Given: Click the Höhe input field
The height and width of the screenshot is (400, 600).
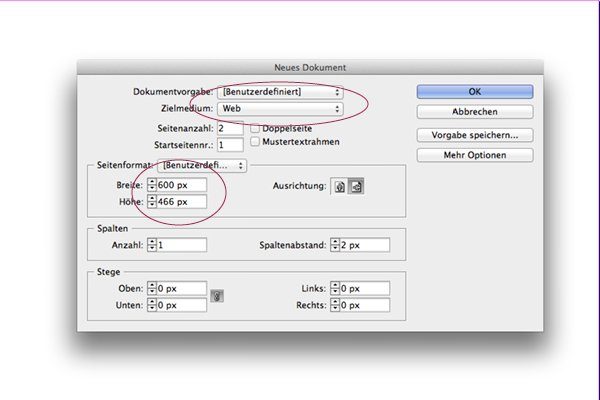Looking at the screenshot, I should click(x=182, y=202).
